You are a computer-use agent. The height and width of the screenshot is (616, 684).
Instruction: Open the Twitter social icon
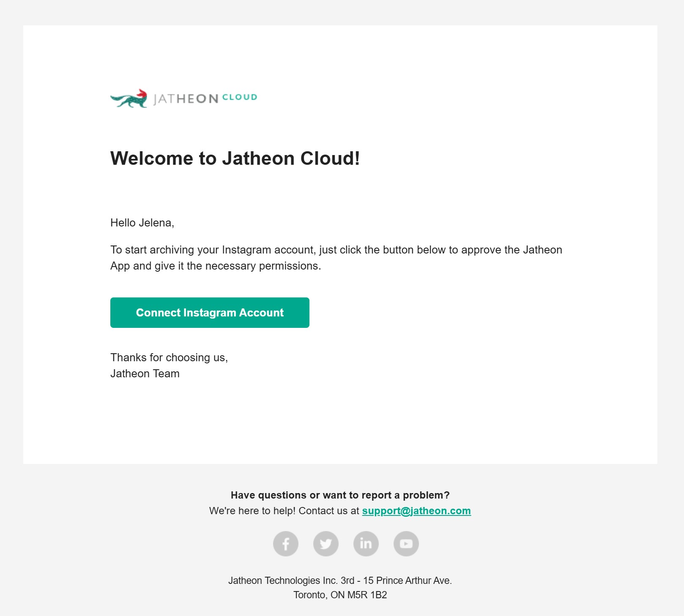point(326,544)
